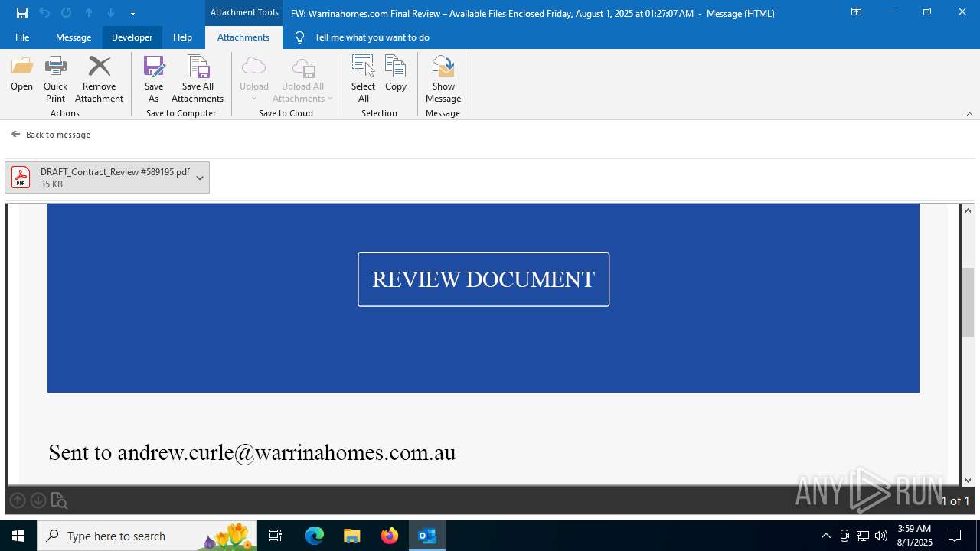980x551 pixels.
Task: Click the network icon in system tray
Action: (863, 536)
